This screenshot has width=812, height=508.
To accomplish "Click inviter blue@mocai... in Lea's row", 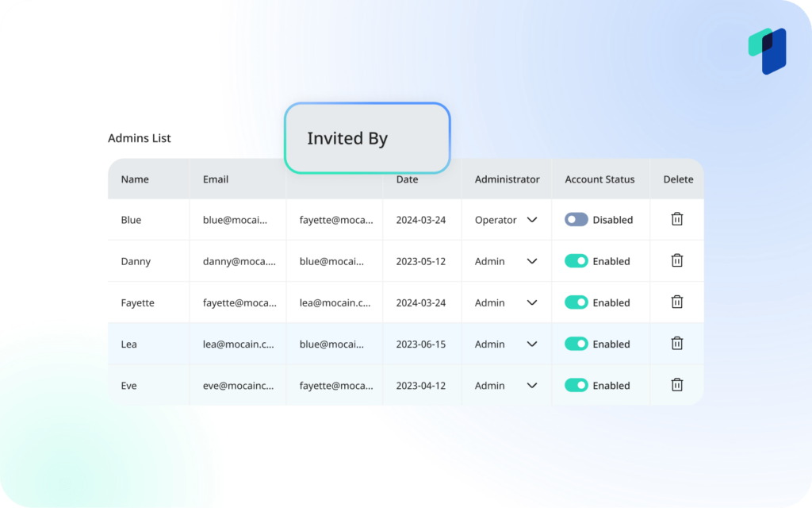I will [x=331, y=344].
